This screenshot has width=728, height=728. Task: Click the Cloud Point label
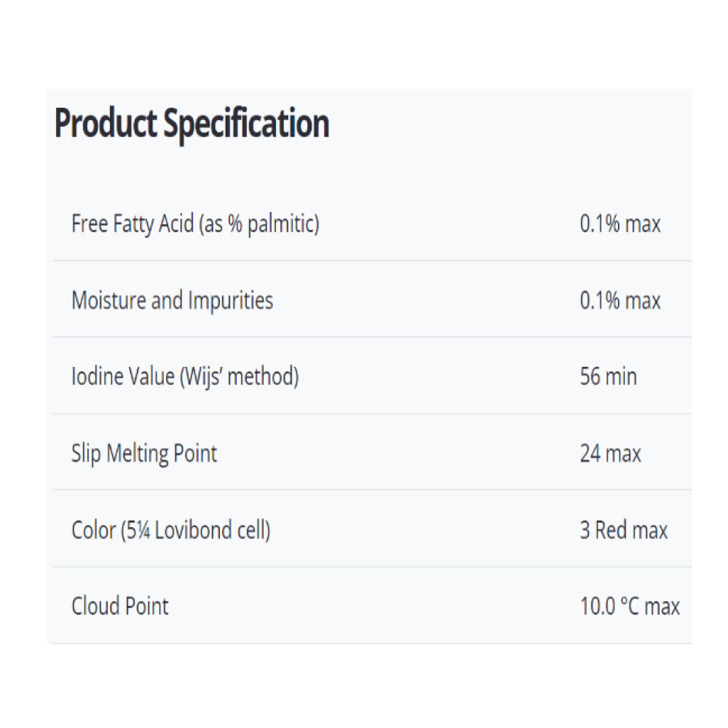point(120,606)
